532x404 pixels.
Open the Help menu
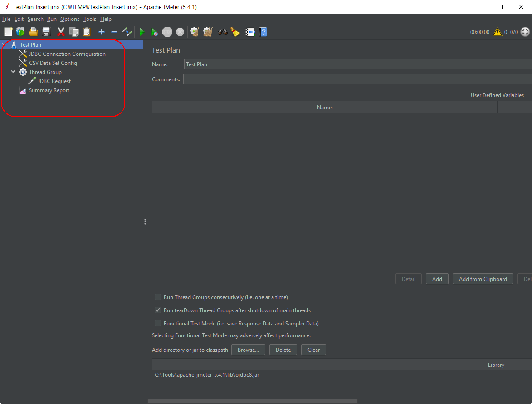(106, 19)
